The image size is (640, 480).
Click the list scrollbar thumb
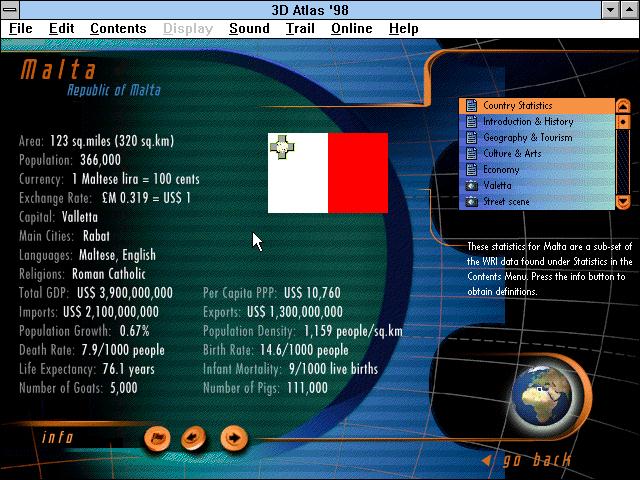click(x=623, y=122)
